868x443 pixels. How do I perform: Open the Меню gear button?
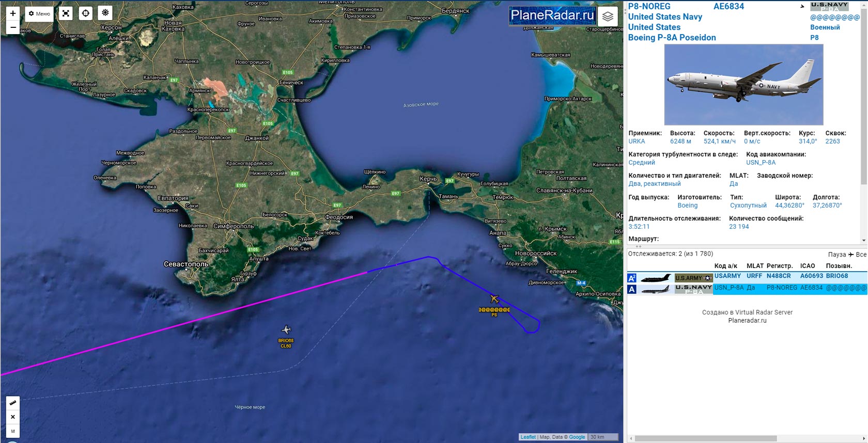point(39,13)
